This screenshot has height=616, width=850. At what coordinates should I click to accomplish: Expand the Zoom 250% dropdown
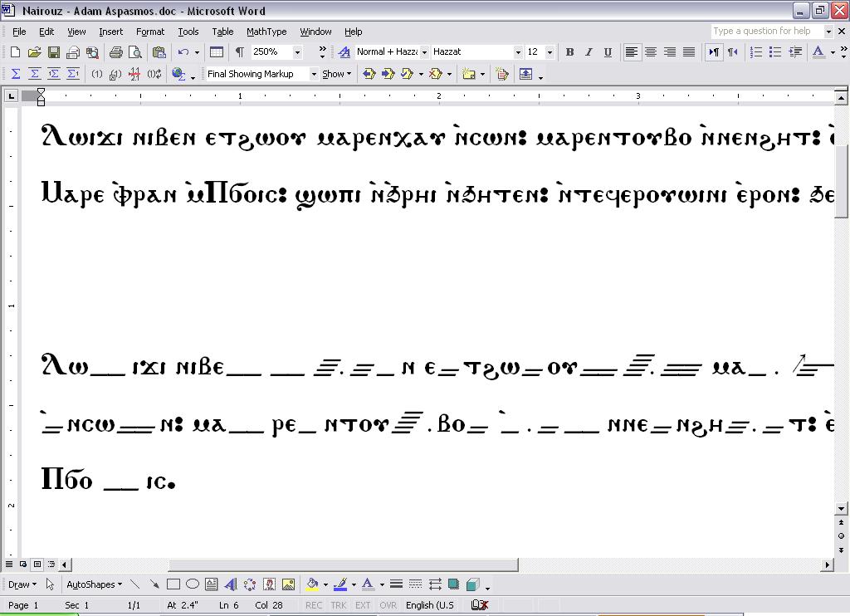[297, 52]
